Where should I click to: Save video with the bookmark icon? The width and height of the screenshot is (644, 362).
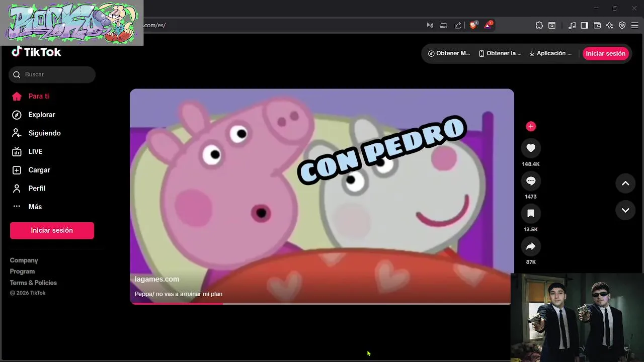[x=531, y=213]
